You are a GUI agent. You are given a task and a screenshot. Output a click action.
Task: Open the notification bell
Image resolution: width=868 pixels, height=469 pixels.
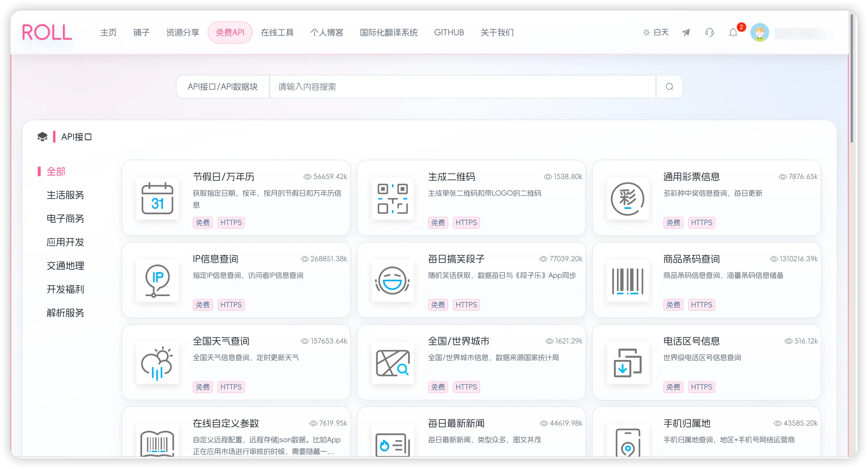point(733,32)
